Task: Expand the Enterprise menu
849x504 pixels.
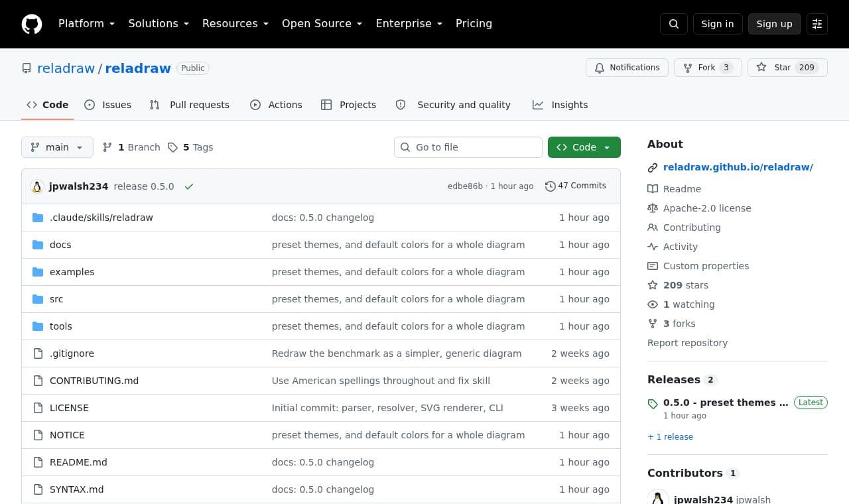Action: [x=409, y=24]
